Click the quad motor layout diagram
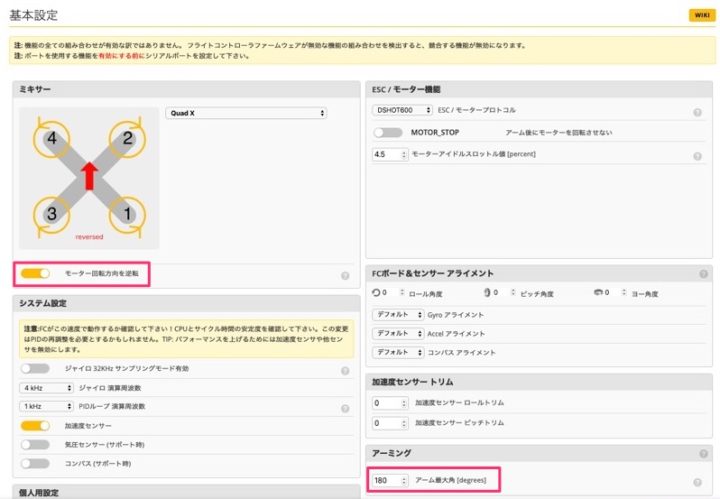Viewport: 720px width, 499px height. pos(89,177)
